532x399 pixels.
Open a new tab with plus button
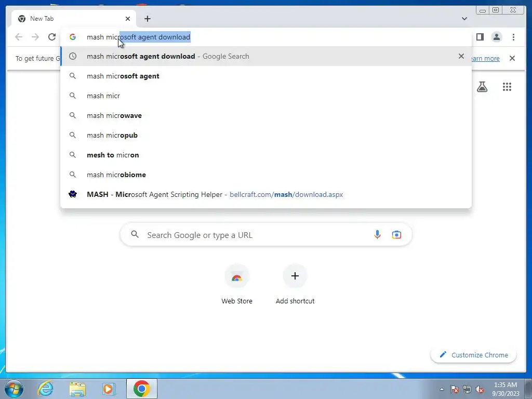147,19
